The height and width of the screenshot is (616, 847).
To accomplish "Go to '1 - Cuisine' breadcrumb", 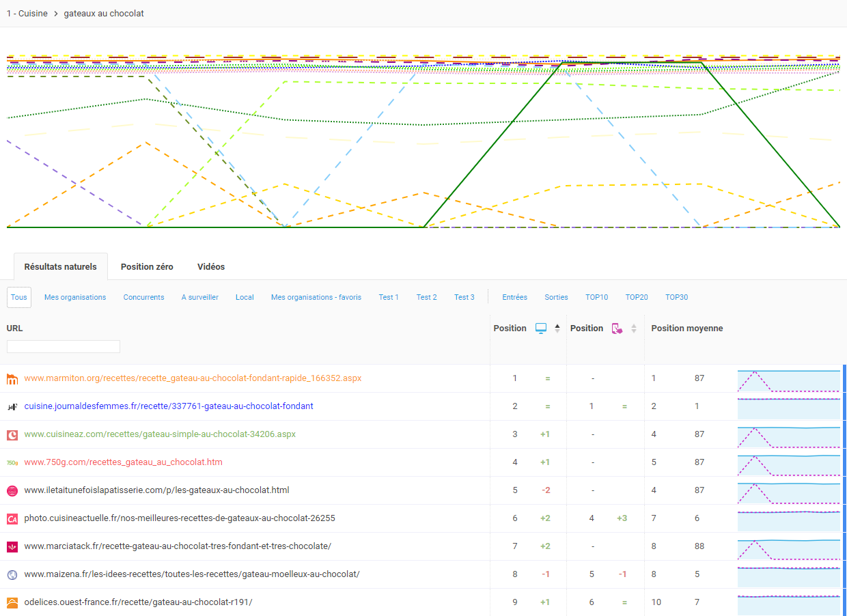I will tap(27, 14).
